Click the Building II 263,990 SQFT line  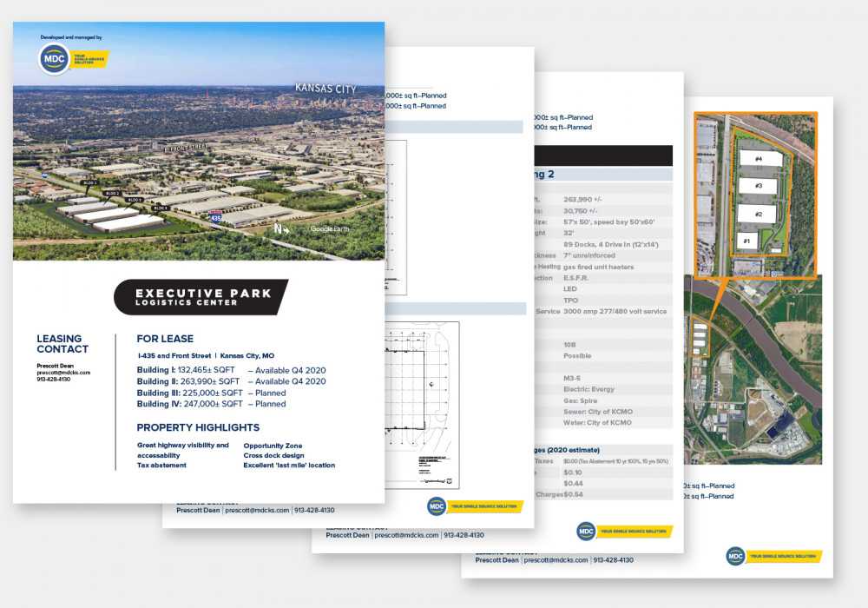coord(231,381)
